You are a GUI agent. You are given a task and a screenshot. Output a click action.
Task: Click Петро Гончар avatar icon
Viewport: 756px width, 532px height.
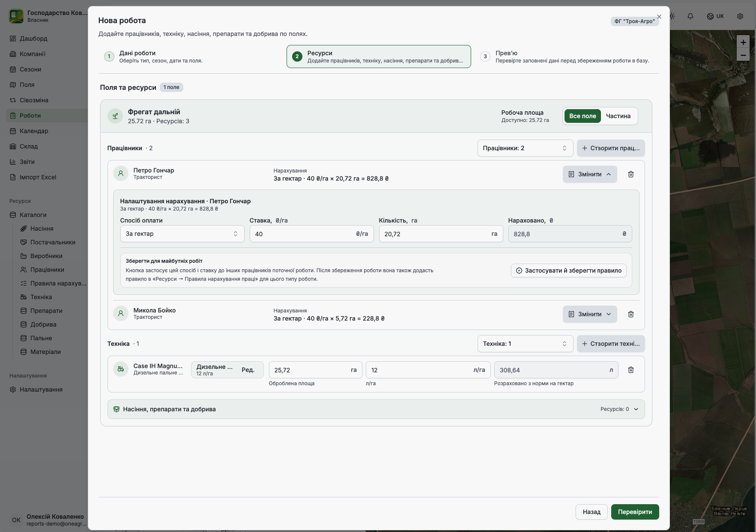(121, 173)
